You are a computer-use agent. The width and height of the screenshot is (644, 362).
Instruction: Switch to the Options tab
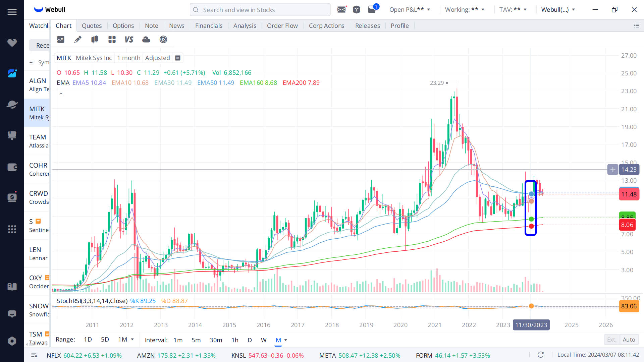123,26
